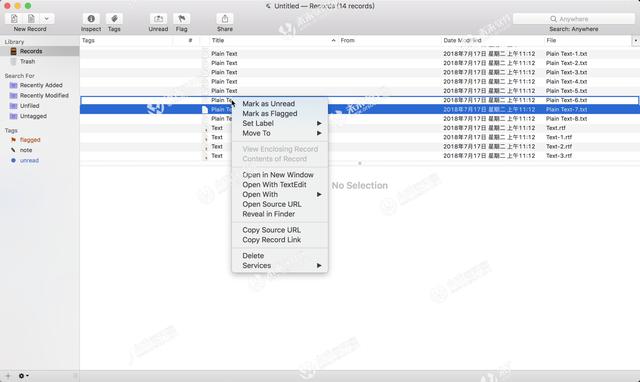
Task: Sort records by Title column header
Action: 273,40
